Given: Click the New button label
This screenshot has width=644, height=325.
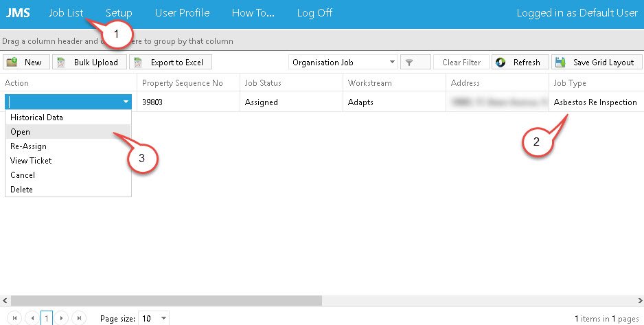Looking at the screenshot, I should click(33, 63).
